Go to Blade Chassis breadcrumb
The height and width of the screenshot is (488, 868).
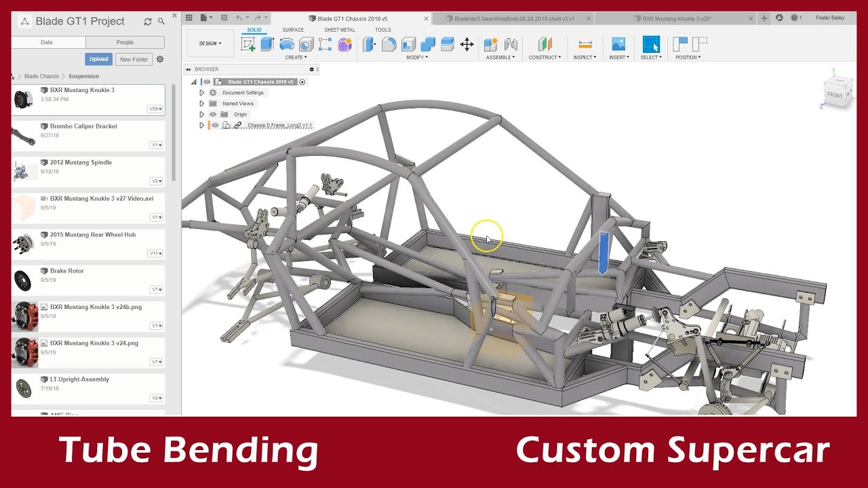click(x=42, y=77)
